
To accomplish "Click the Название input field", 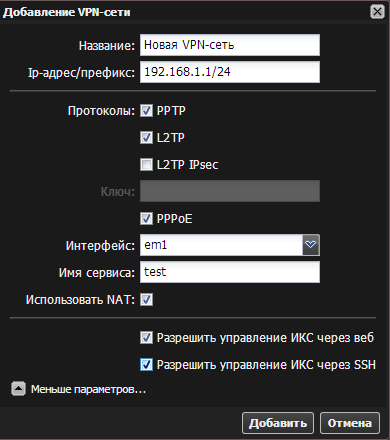I will click(x=230, y=45).
